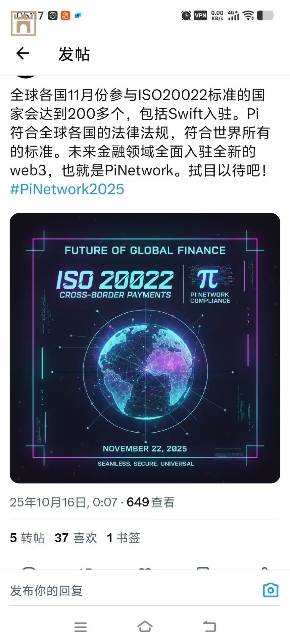Tap the 649 查看 view count
The width and height of the screenshot is (290, 644).
point(151,502)
